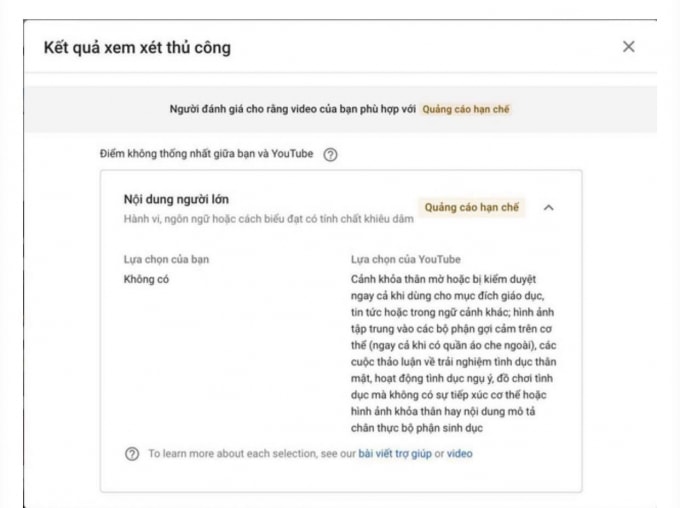Click help icon before To learn more
The height and width of the screenshot is (508, 680).
click(x=132, y=454)
